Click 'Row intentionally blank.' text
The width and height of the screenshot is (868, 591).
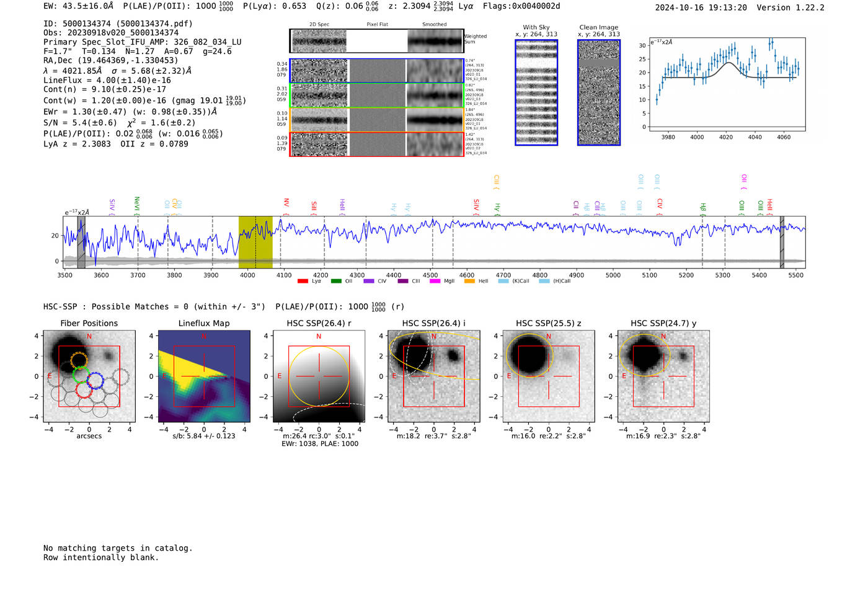tap(101, 558)
